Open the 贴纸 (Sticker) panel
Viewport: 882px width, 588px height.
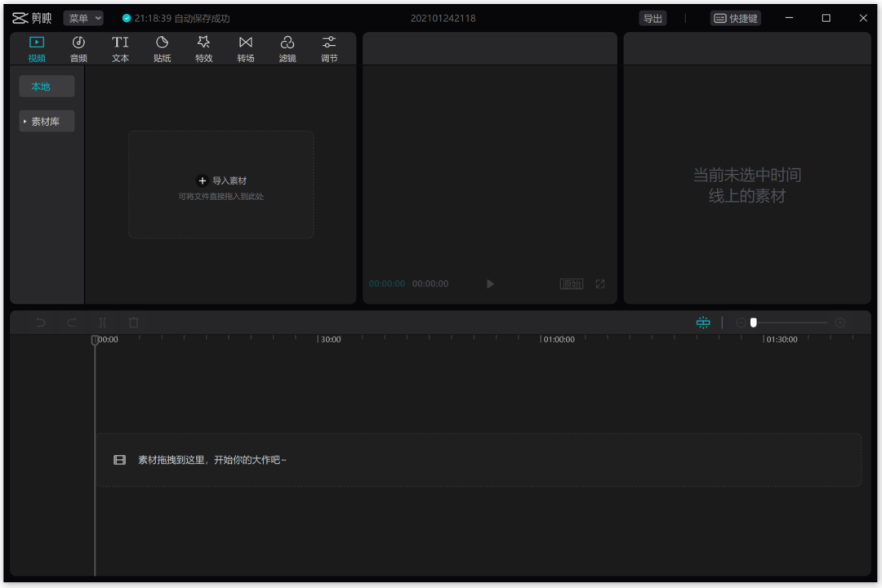162,48
